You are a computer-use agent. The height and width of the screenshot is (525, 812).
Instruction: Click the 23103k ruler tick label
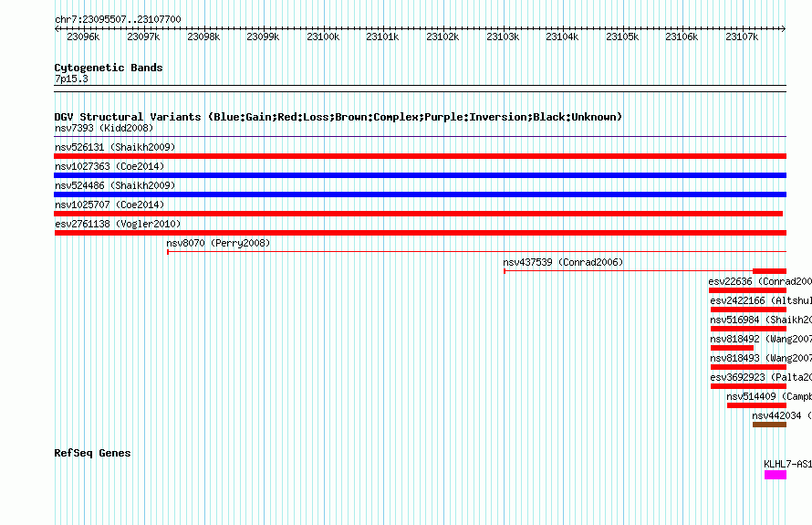pos(503,37)
